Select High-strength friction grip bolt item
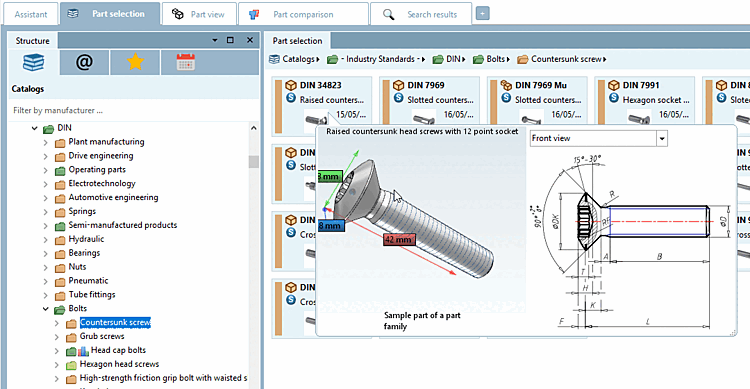The image size is (750, 389). pyautogui.click(x=163, y=378)
